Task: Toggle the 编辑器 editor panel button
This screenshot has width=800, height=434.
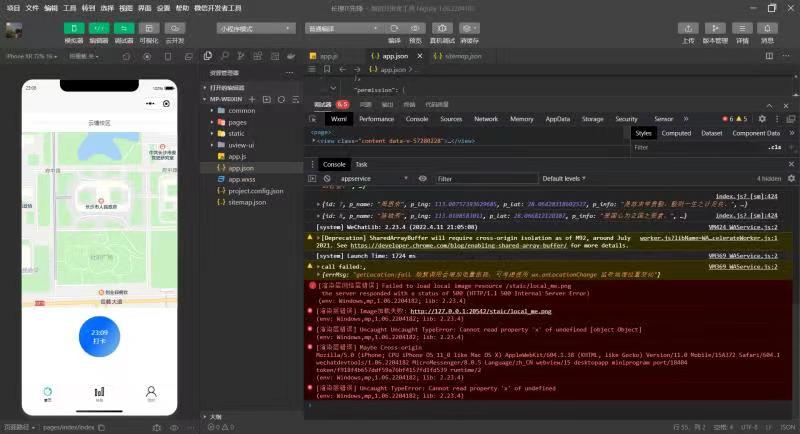Action: 99,29
